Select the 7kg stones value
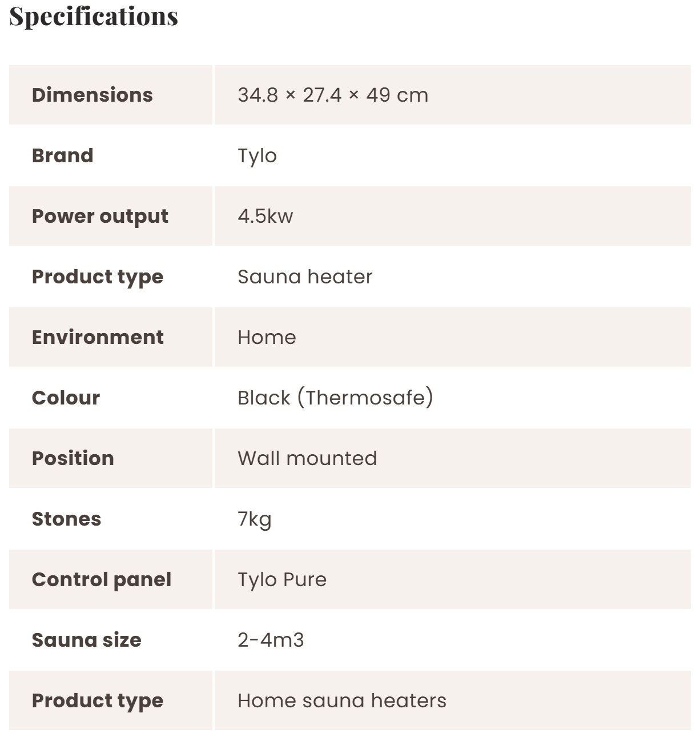 254,519
